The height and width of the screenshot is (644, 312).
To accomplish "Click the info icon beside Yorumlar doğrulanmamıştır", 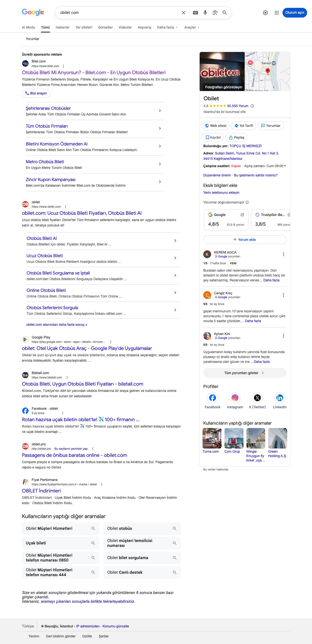I will click(x=247, y=202).
